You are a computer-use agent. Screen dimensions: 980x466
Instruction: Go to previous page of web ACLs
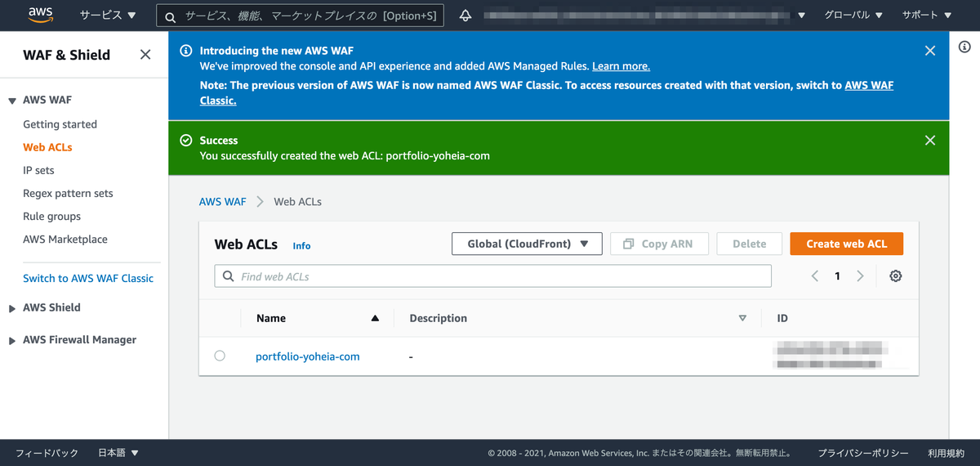click(x=814, y=276)
